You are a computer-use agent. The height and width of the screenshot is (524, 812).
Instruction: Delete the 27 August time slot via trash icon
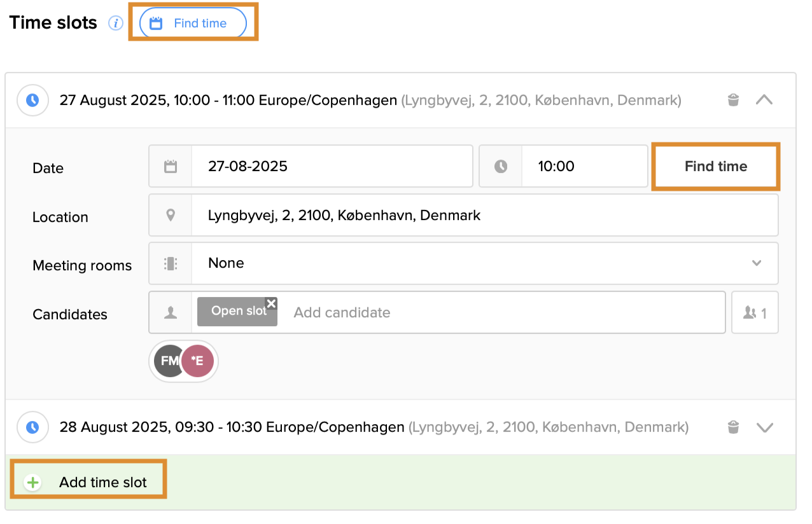[x=733, y=100]
